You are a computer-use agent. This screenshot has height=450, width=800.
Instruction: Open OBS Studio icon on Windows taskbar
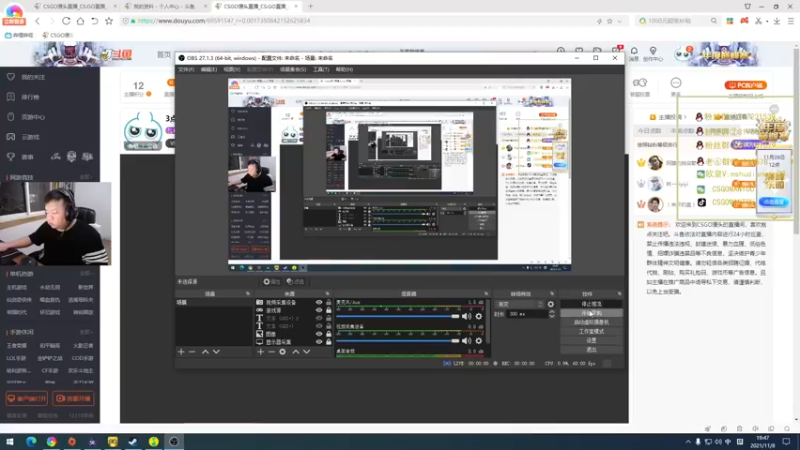pos(174,442)
